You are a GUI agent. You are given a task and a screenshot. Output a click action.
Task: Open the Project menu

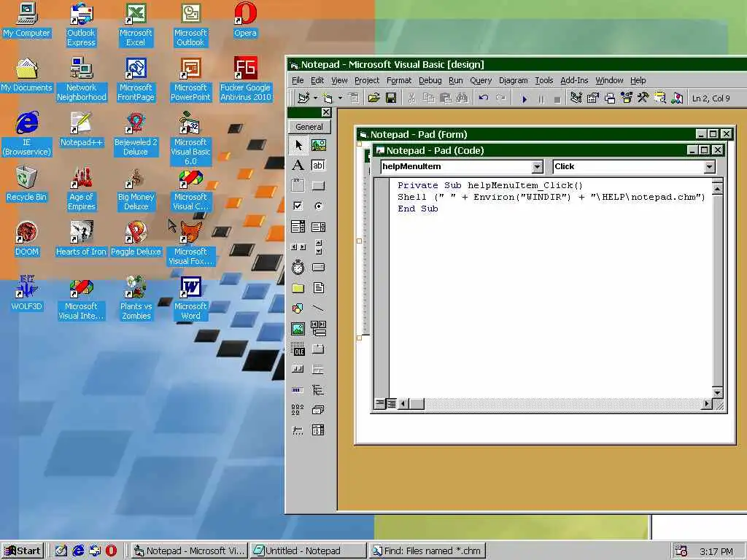(x=367, y=80)
